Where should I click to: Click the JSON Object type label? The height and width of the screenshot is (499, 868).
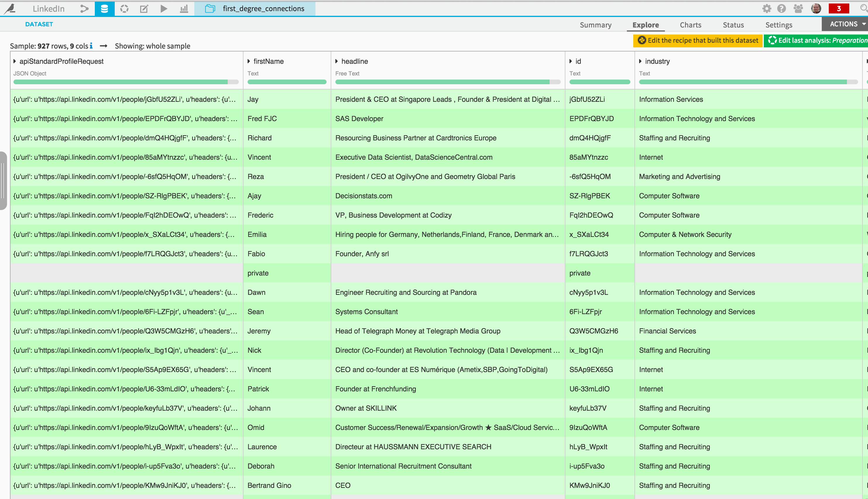tap(30, 73)
